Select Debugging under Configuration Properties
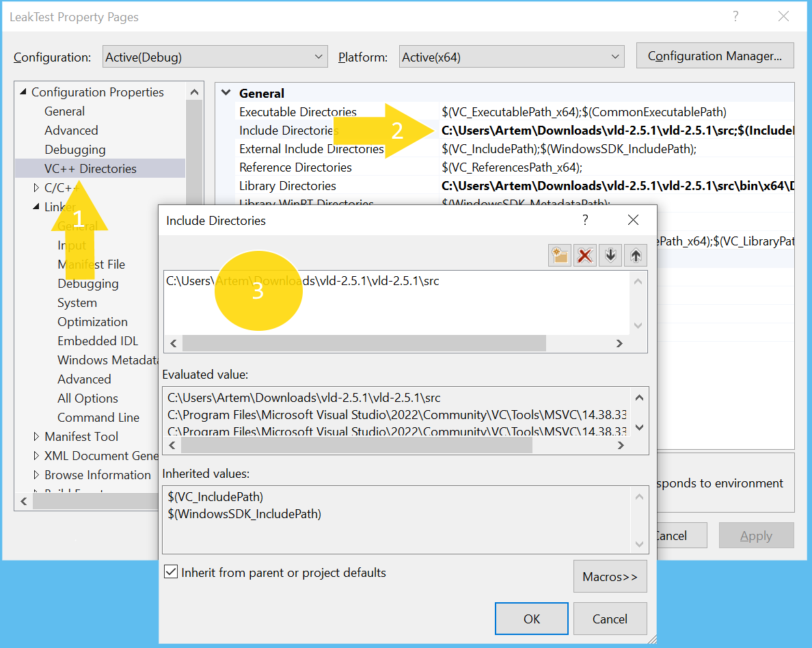The image size is (812, 648). coord(75,149)
